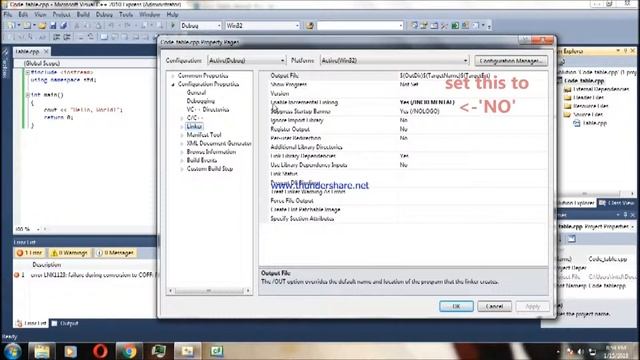
Task: Click the Suppress Startup Banner value
Action: (x=420, y=111)
